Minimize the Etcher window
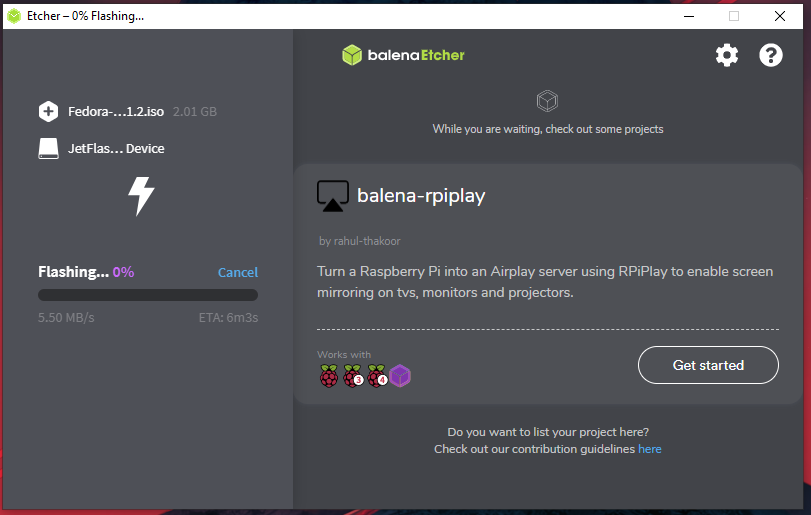 coord(689,16)
